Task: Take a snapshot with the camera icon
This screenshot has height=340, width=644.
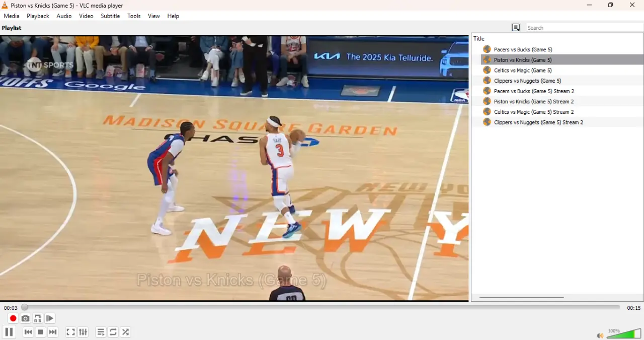Action: click(x=25, y=318)
